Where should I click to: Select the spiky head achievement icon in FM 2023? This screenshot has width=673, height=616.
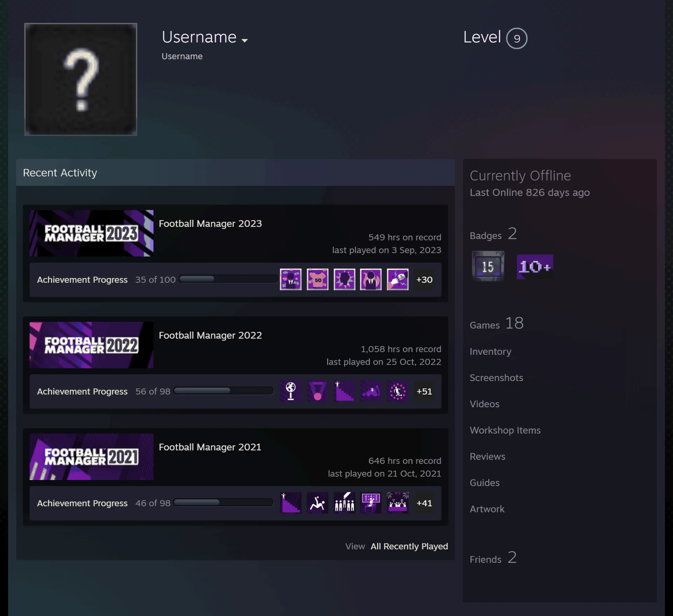[345, 279]
